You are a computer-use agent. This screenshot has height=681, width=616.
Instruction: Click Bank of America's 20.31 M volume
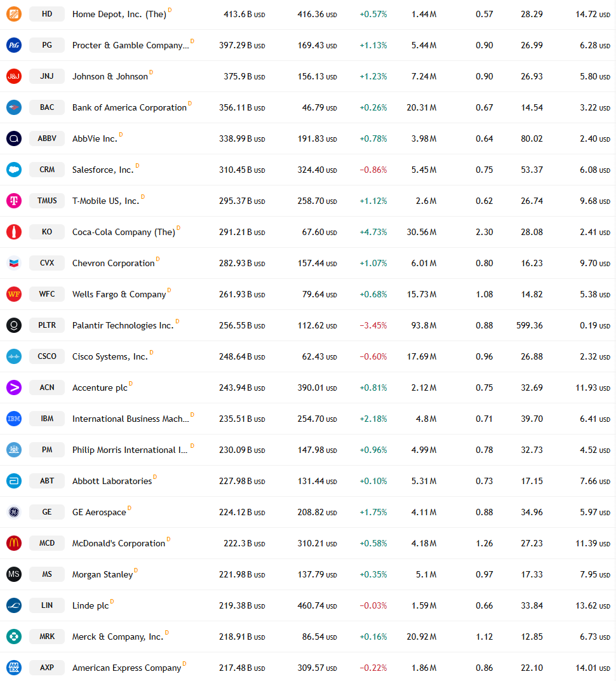[x=422, y=108]
